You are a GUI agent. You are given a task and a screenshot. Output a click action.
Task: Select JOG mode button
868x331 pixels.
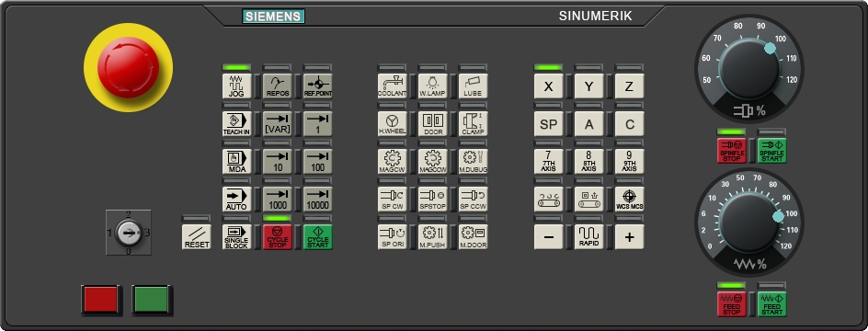click(x=236, y=86)
